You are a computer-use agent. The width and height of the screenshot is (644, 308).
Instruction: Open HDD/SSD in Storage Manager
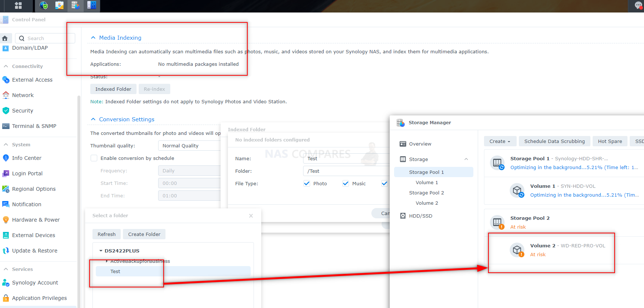pyautogui.click(x=421, y=216)
